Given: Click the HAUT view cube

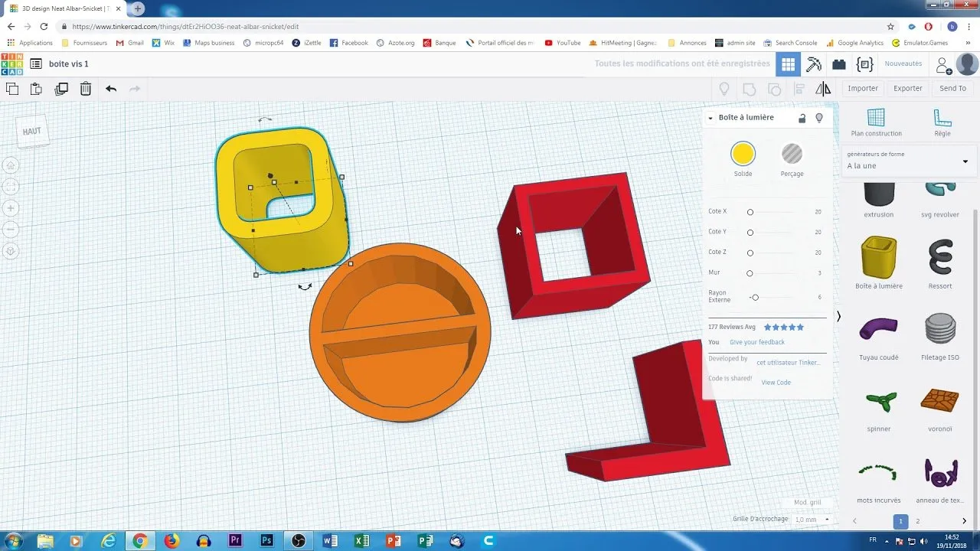Looking at the screenshot, I should click(x=32, y=132).
